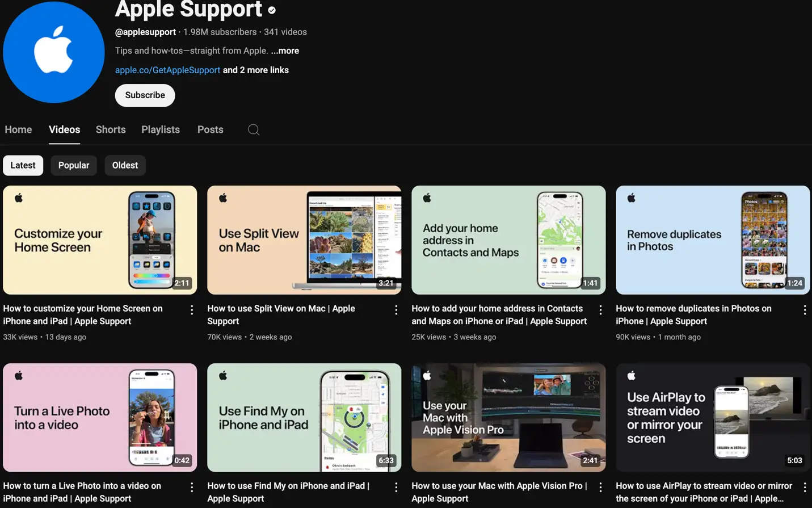
Task: Click the Apple Support channel name heading
Action: [x=188, y=9]
